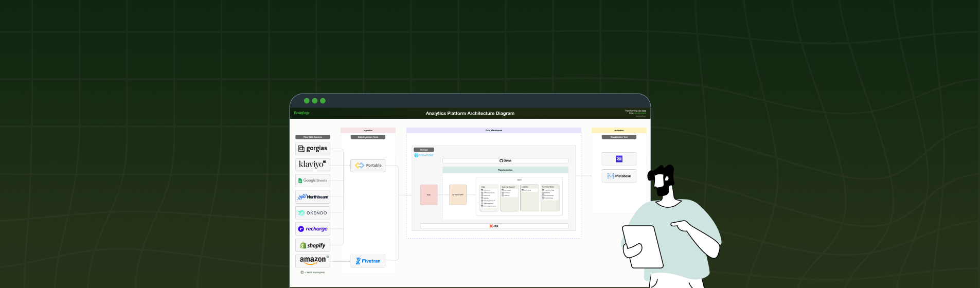Viewport: 980px width, 288px height.
Task: Click the amazon source logo
Action: pyautogui.click(x=313, y=261)
